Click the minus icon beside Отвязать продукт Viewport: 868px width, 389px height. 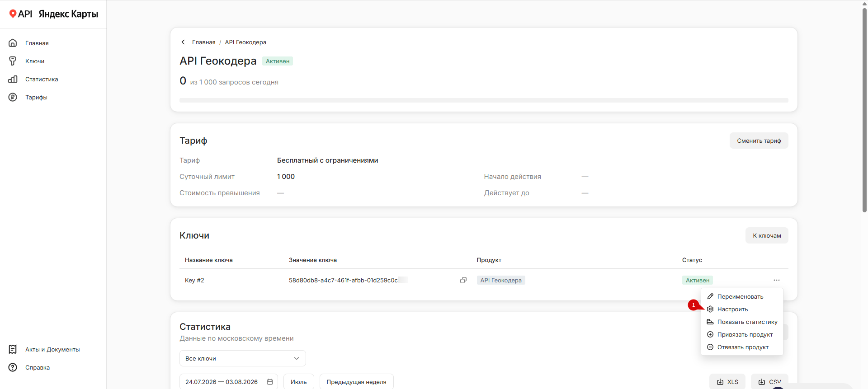710,347
